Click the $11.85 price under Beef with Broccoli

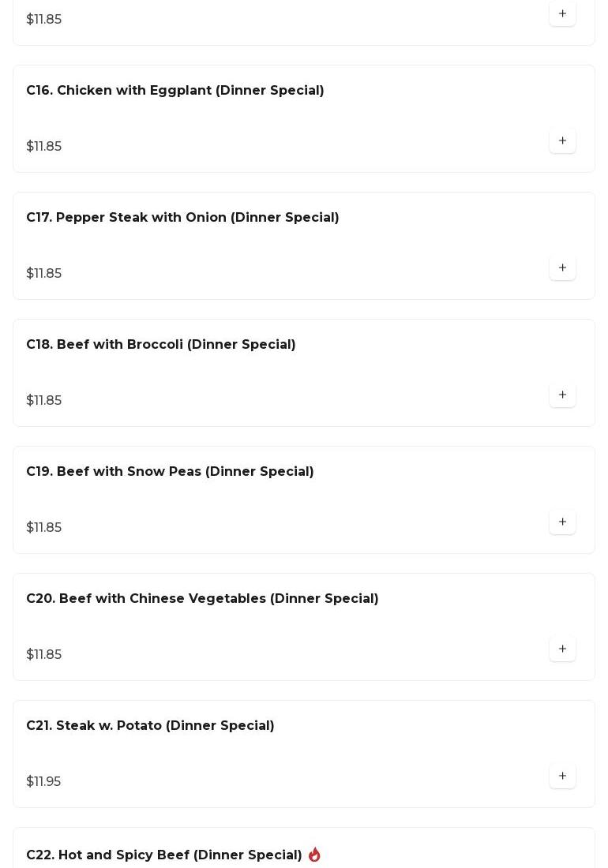click(43, 401)
